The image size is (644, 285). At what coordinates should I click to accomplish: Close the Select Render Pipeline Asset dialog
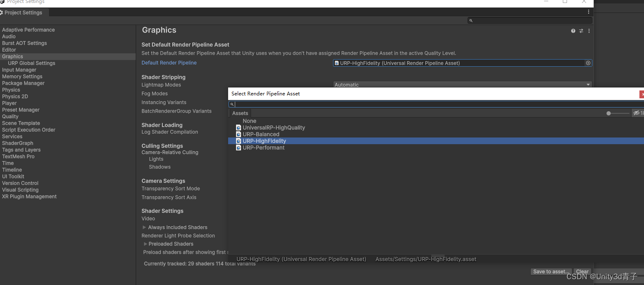[642, 94]
